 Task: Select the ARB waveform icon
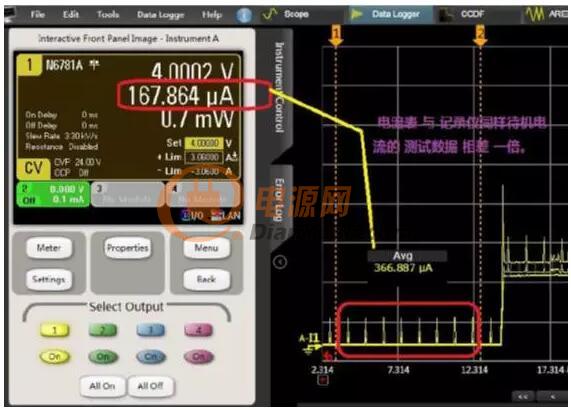tap(534, 15)
